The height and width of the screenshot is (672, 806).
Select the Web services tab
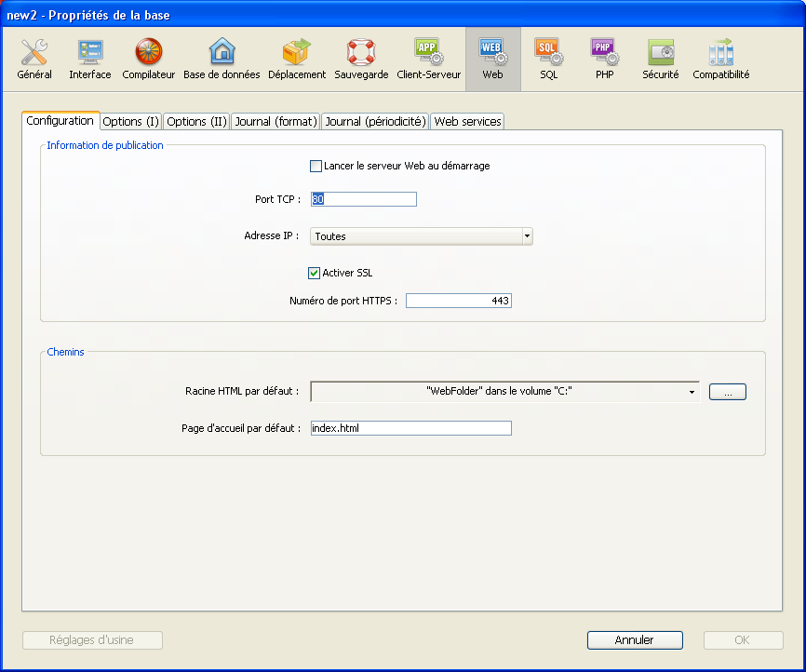point(467,122)
